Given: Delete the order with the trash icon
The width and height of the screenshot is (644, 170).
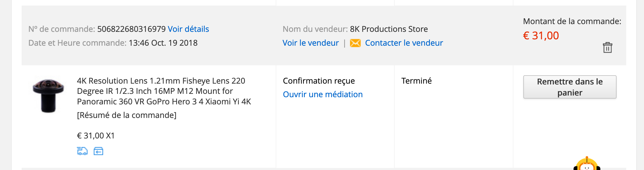Looking at the screenshot, I should (x=607, y=48).
